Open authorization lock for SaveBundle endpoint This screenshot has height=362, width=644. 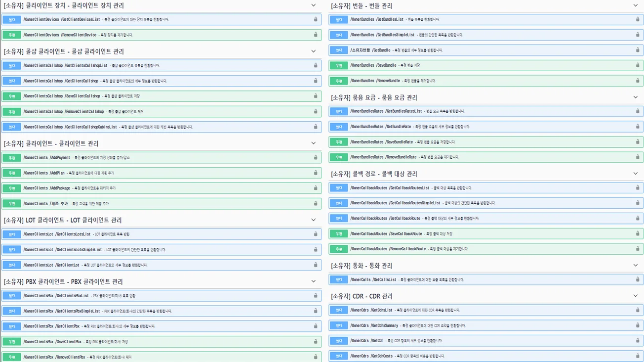[638, 65]
